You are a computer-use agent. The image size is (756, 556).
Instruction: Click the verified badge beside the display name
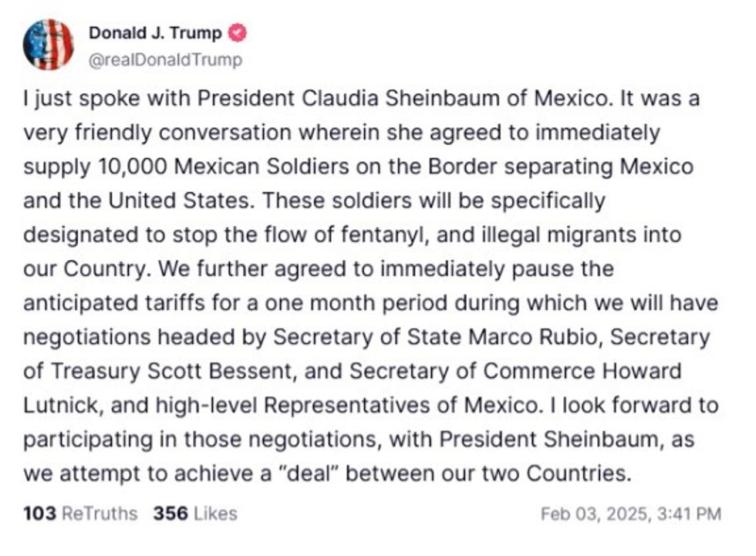239,33
